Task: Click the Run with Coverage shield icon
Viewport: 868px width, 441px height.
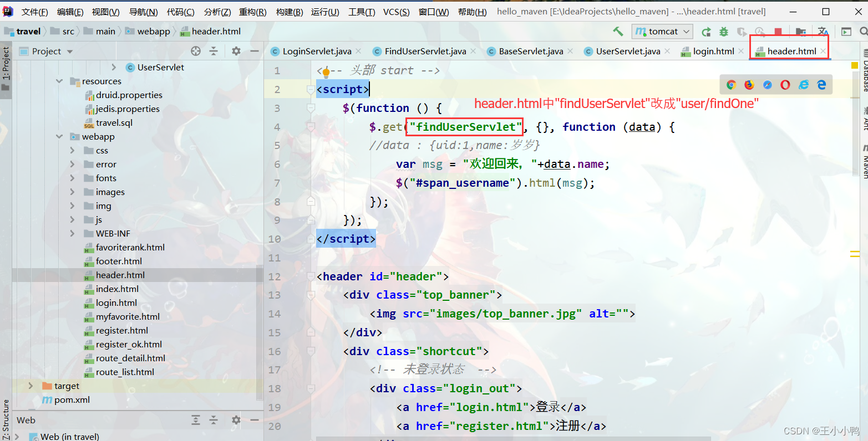Action: 742,32
